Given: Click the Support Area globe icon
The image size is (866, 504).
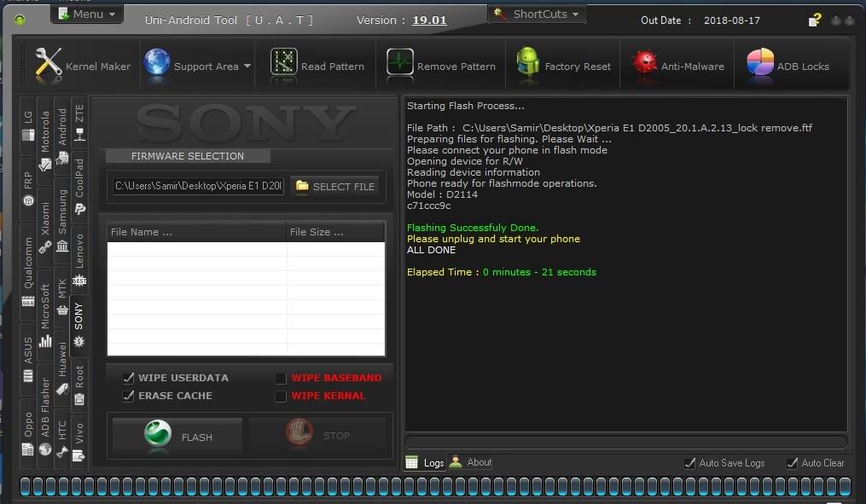Looking at the screenshot, I should tap(157, 62).
